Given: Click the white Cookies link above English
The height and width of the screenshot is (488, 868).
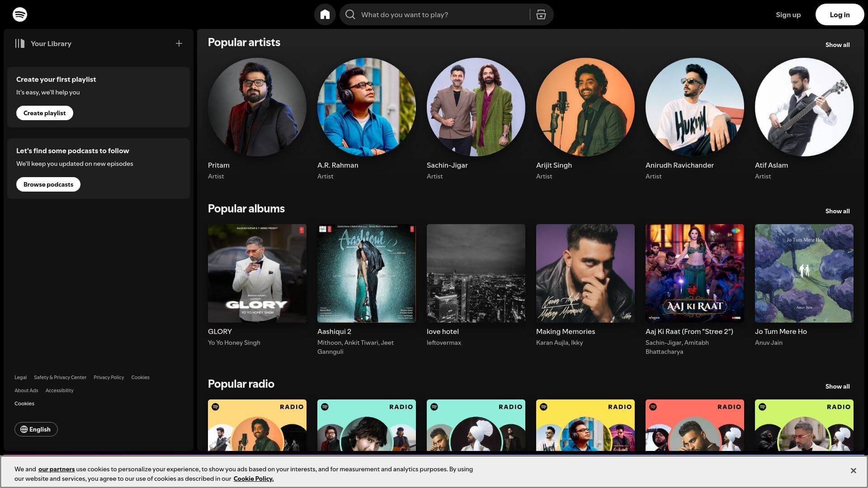Looking at the screenshot, I should tap(24, 404).
